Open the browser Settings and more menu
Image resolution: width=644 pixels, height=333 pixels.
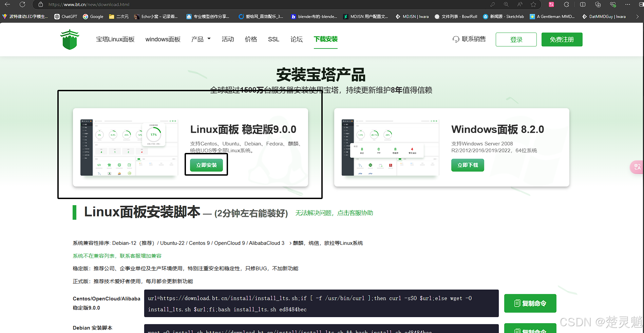tap(628, 4)
